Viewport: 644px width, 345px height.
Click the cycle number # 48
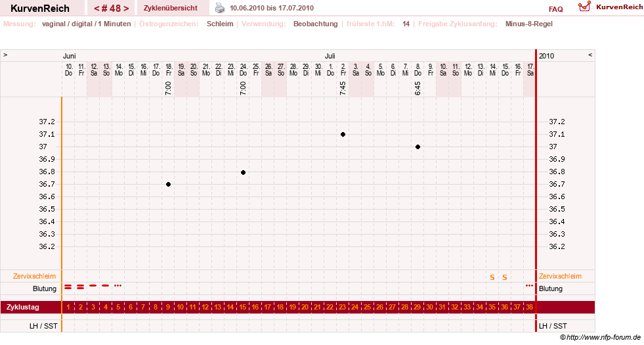pyautogui.click(x=112, y=9)
